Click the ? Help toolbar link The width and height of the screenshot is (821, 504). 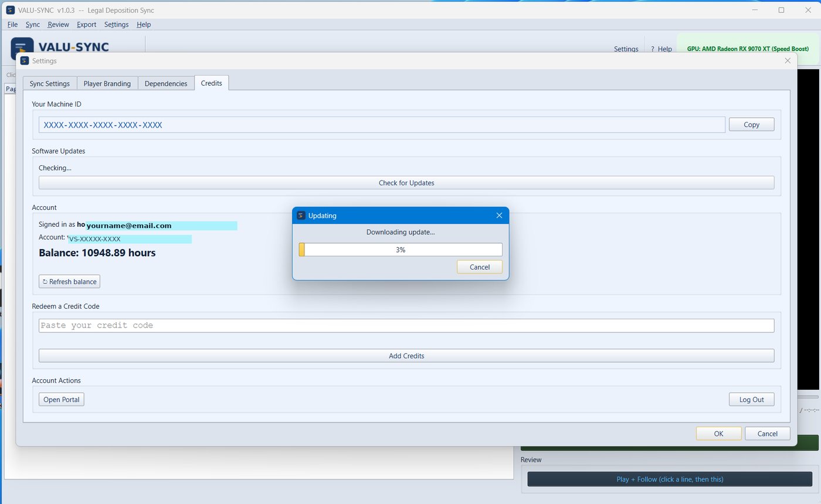click(661, 49)
